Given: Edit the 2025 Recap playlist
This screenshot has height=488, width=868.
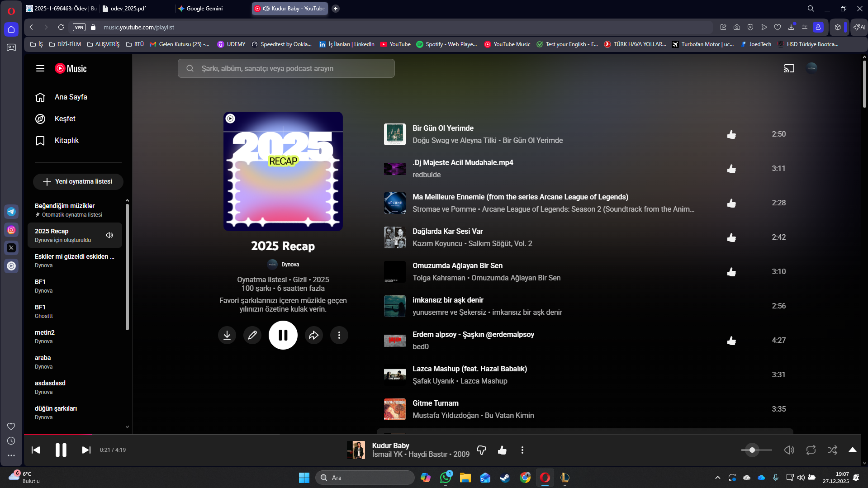Looking at the screenshot, I should click(x=252, y=335).
